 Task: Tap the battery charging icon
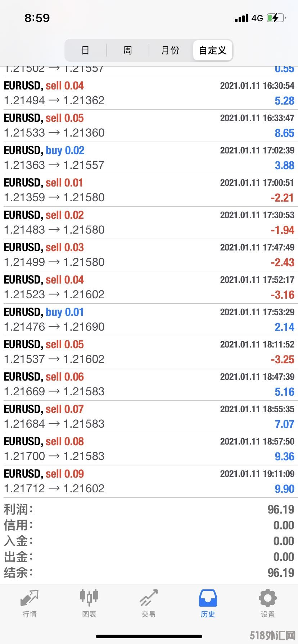pyautogui.click(x=276, y=18)
